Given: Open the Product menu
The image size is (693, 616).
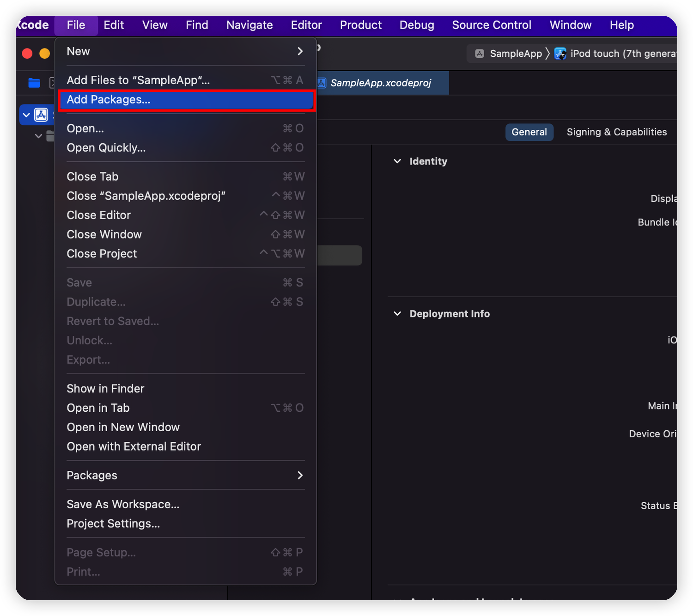Looking at the screenshot, I should pyautogui.click(x=361, y=25).
